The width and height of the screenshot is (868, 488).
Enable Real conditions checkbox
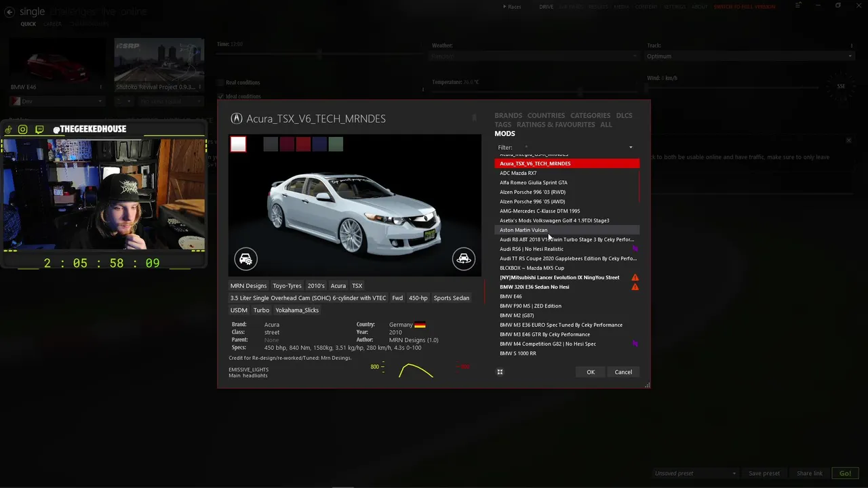coord(220,83)
